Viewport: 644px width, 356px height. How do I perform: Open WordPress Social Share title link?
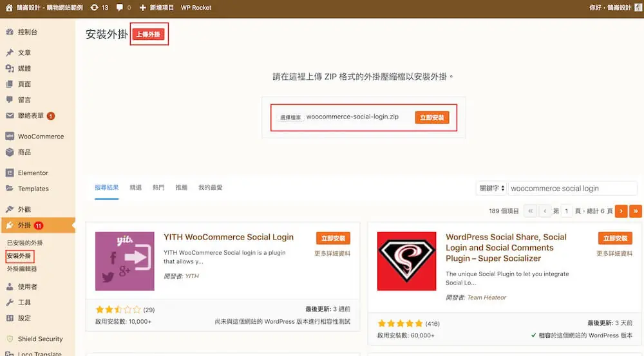coord(506,248)
